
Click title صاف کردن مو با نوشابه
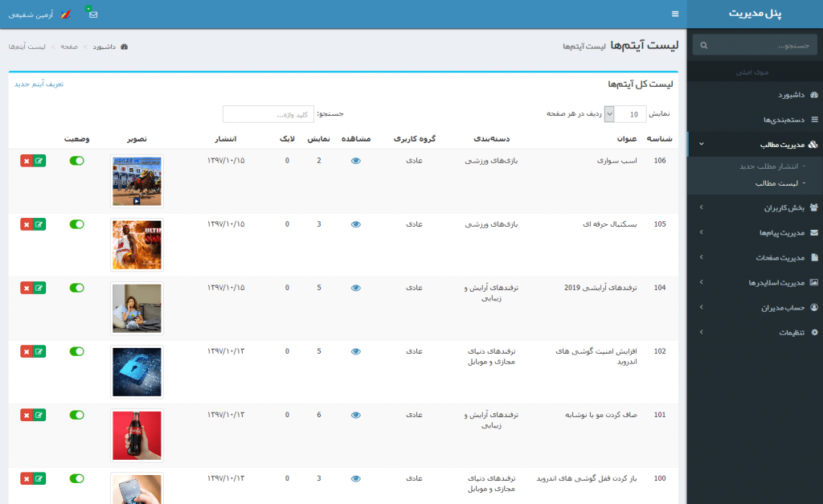tap(601, 415)
